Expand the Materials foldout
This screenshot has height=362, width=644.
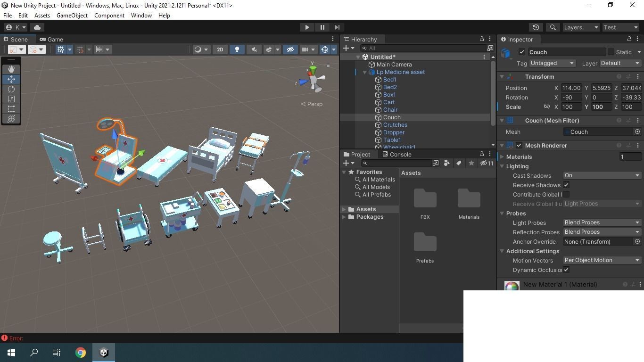(x=502, y=157)
